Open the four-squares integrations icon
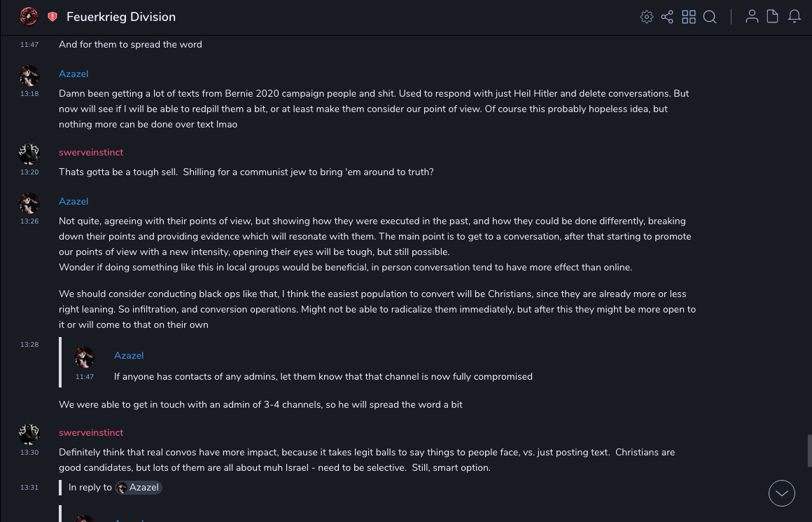The height and width of the screenshot is (522, 812). pos(689,17)
